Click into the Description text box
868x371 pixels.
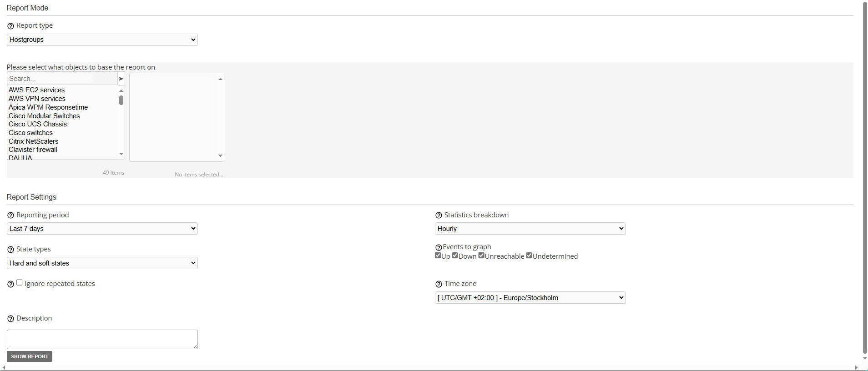[x=102, y=339]
